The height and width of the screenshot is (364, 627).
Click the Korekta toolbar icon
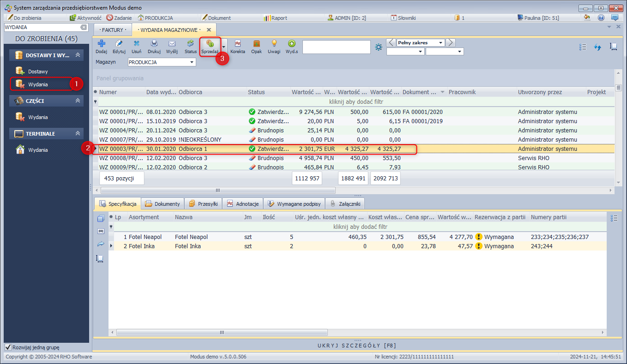coord(238,44)
